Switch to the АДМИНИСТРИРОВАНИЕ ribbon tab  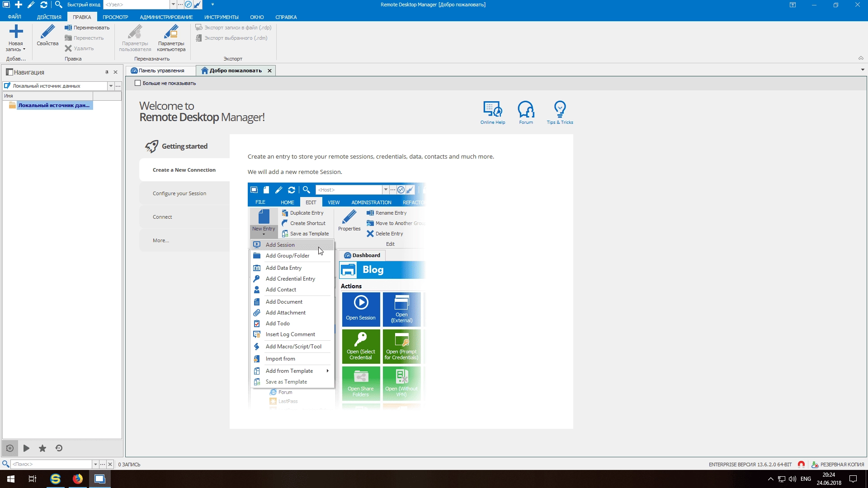click(166, 17)
